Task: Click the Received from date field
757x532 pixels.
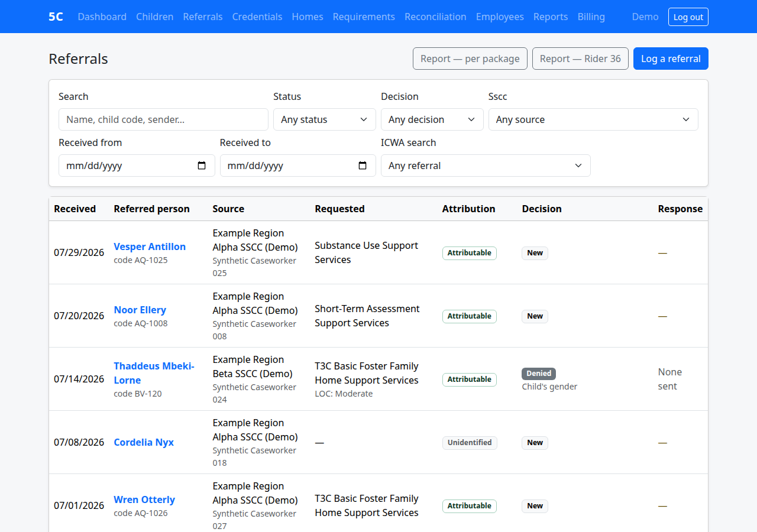Action: (137, 166)
